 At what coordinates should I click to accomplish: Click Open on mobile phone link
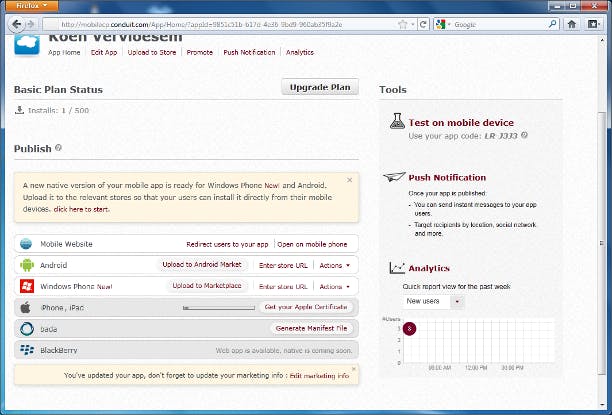tap(312, 244)
